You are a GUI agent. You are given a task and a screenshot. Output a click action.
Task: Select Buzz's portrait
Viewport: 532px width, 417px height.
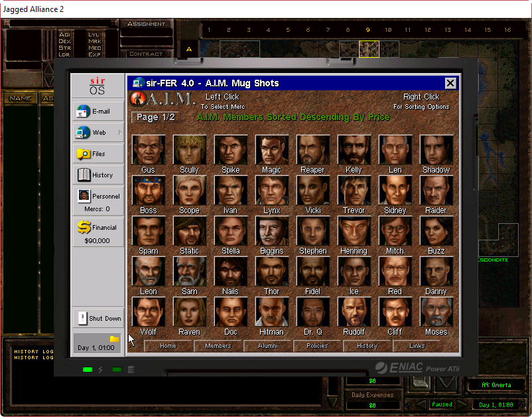tap(436, 231)
